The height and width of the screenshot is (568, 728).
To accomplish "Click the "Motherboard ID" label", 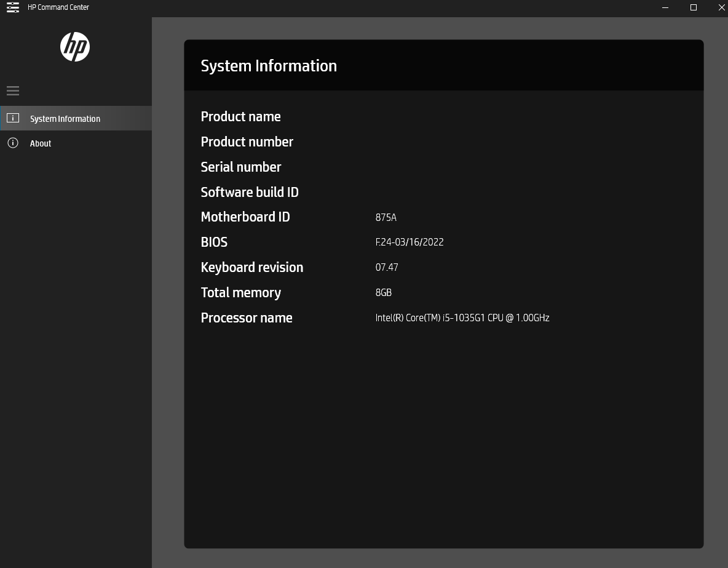I will pos(245,217).
